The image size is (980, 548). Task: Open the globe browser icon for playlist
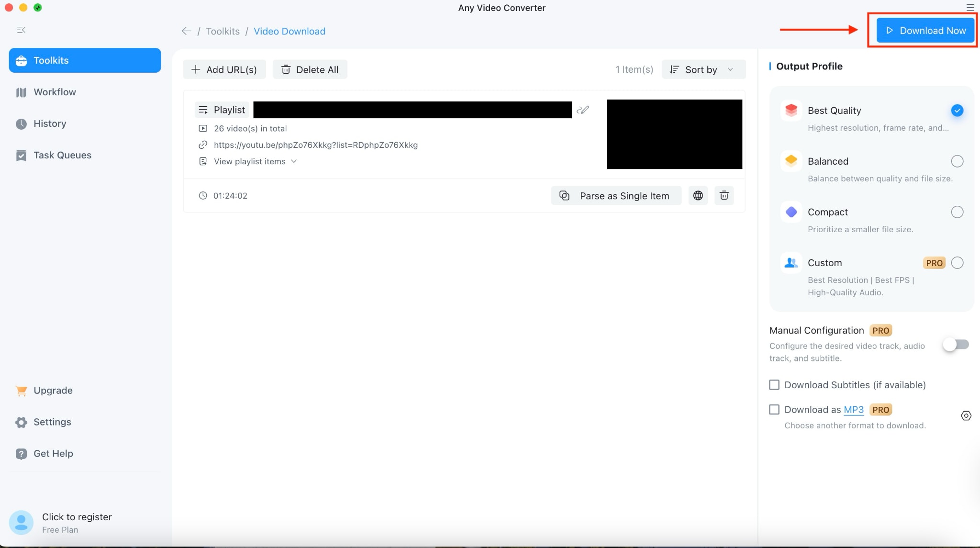click(698, 195)
